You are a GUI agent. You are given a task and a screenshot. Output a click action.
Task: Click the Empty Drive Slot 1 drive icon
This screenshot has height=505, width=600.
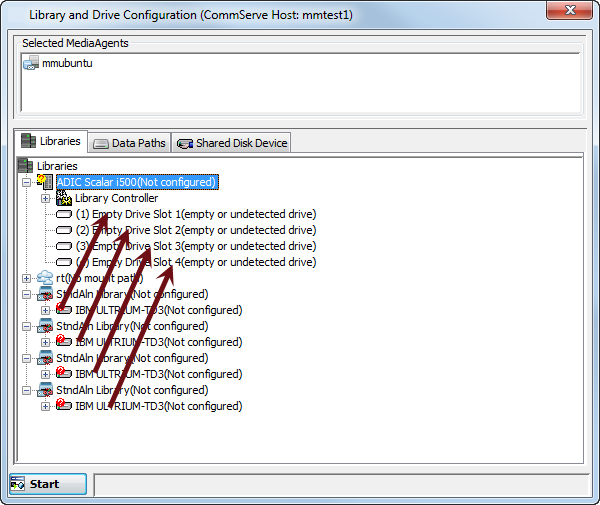pos(65,214)
